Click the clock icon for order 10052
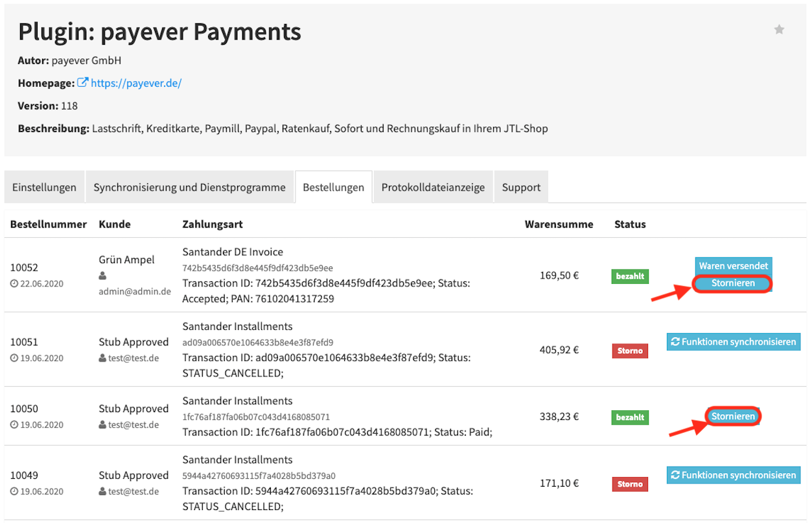 tap(14, 284)
